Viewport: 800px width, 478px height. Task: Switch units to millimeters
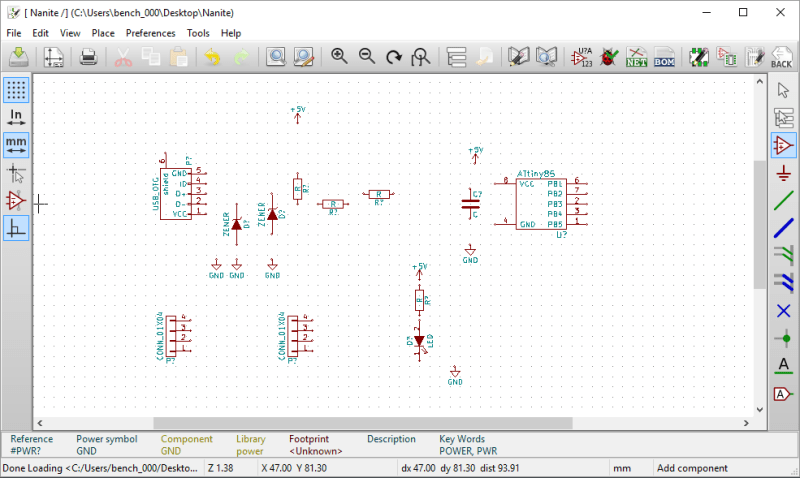(x=16, y=145)
